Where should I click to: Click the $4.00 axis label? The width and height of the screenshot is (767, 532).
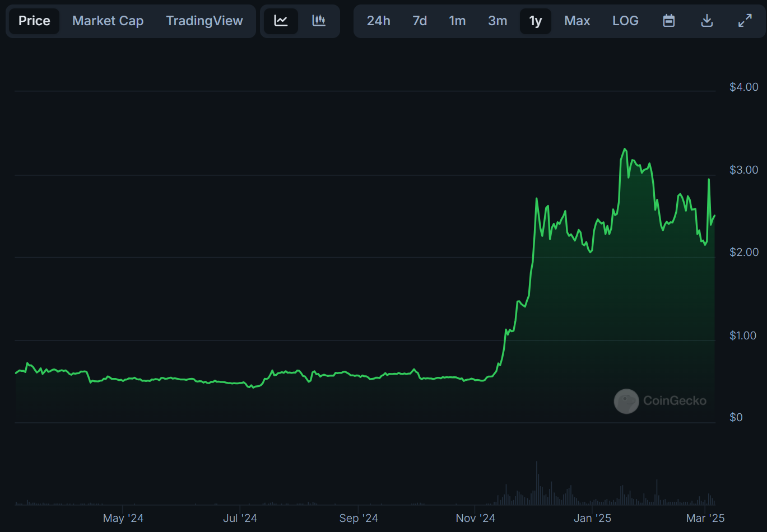coord(744,87)
